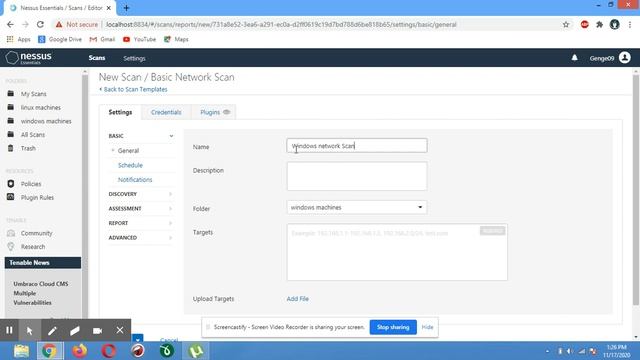Open Gmail bookmark

coord(102,39)
